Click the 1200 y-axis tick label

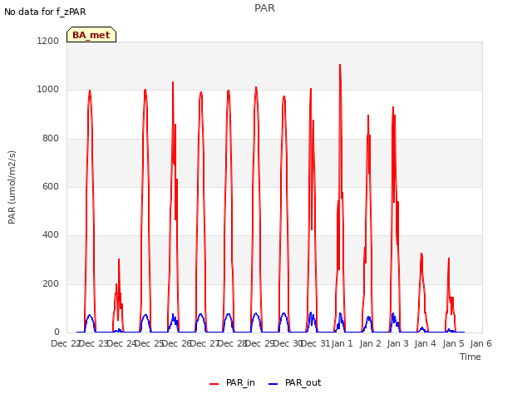tap(48, 41)
